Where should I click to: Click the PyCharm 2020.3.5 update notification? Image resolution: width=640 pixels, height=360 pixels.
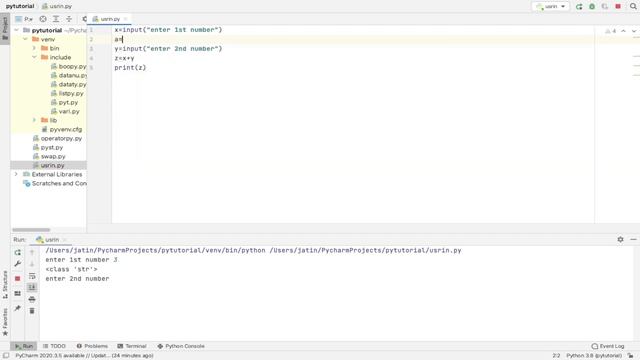(x=84, y=356)
